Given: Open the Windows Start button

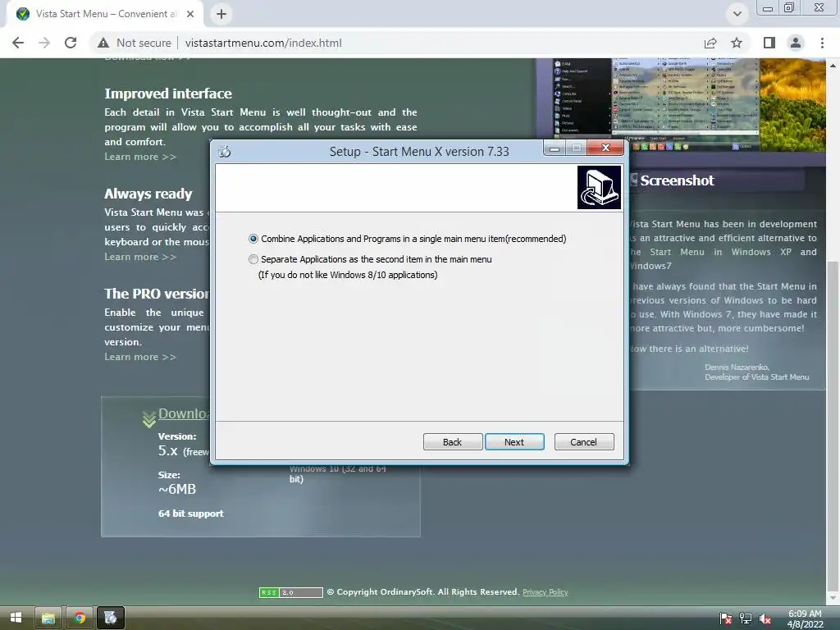Looking at the screenshot, I should click(16, 618).
